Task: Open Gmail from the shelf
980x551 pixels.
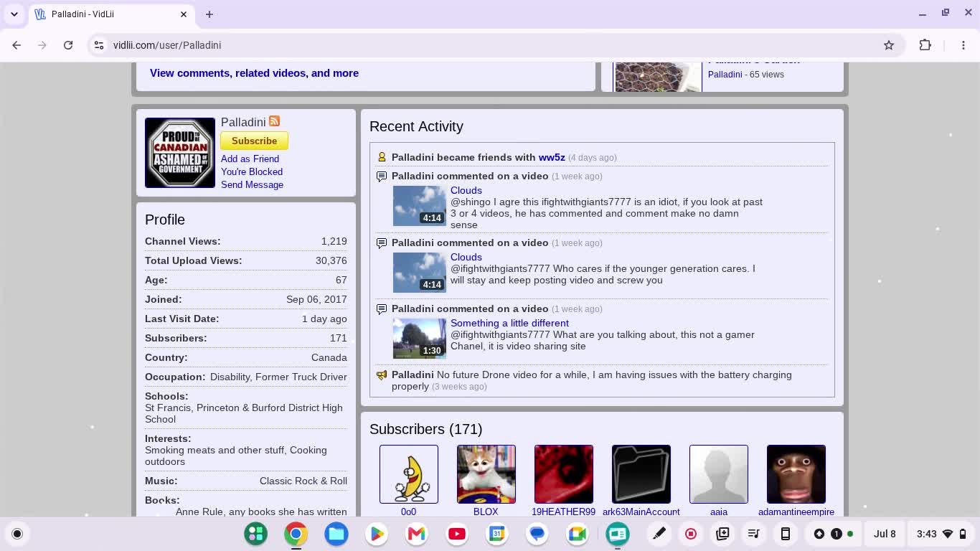Action: (416, 534)
